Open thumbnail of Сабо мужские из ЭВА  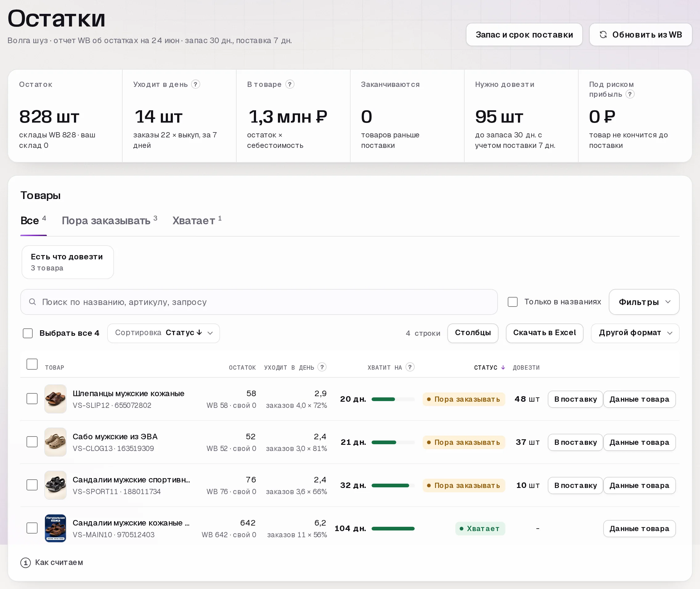pos(55,442)
